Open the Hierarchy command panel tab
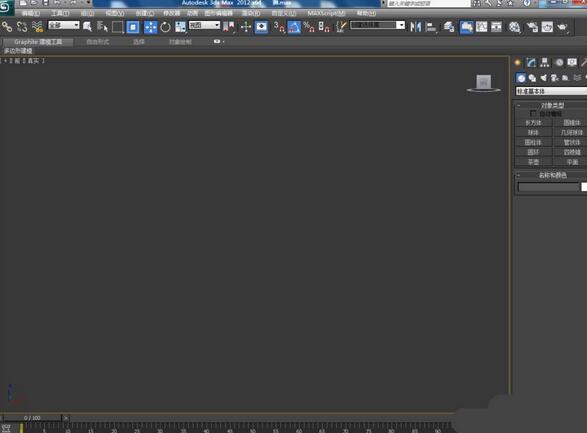Screen dimensions: 587x433 pos(545,63)
